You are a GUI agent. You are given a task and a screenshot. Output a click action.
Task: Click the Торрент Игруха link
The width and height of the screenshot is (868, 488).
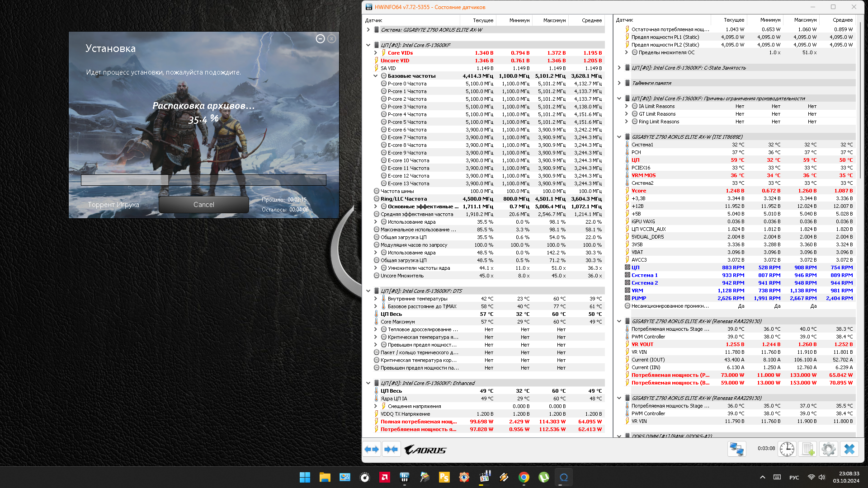(x=113, y=205)
